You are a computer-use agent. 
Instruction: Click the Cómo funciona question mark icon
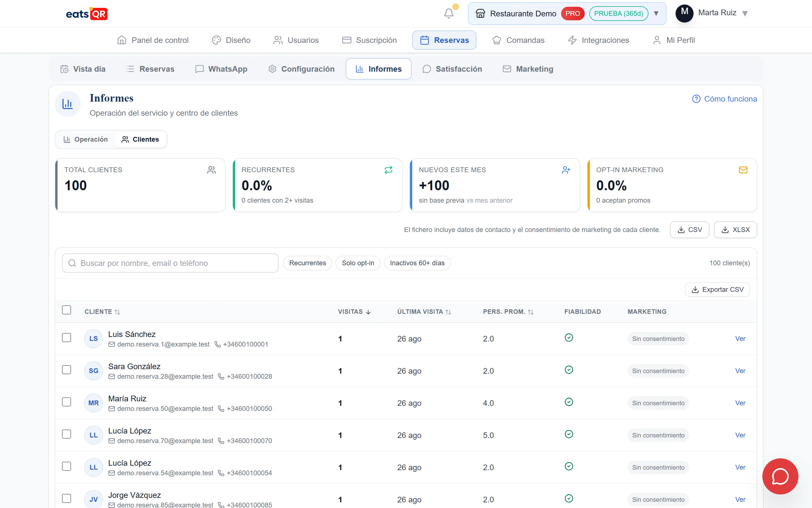[x=696, y=99]
